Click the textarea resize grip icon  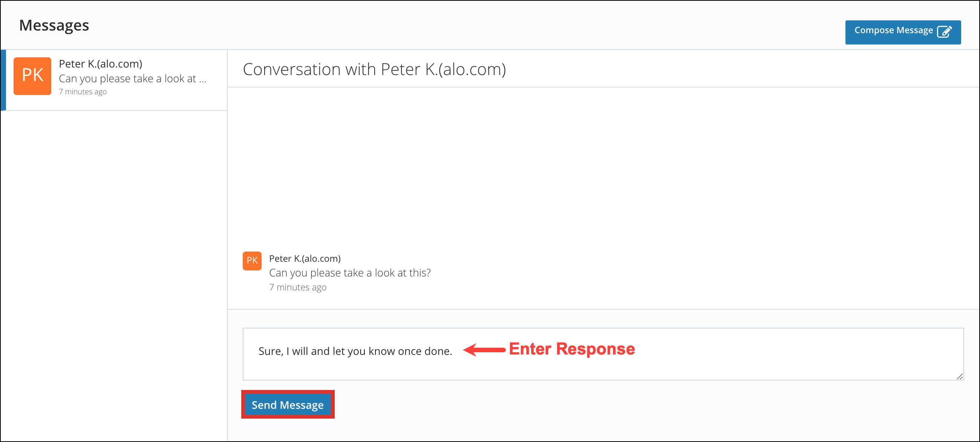[x=959, y=376]
